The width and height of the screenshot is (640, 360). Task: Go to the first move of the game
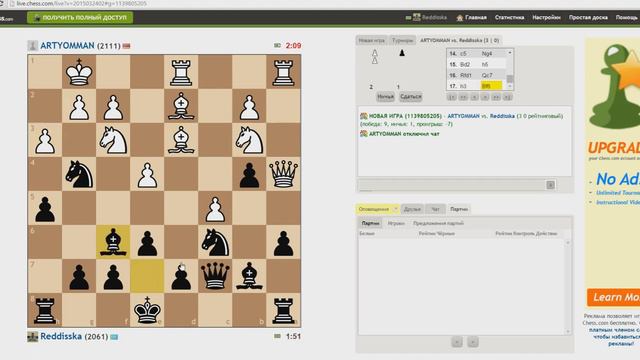(x=451, y=97)
